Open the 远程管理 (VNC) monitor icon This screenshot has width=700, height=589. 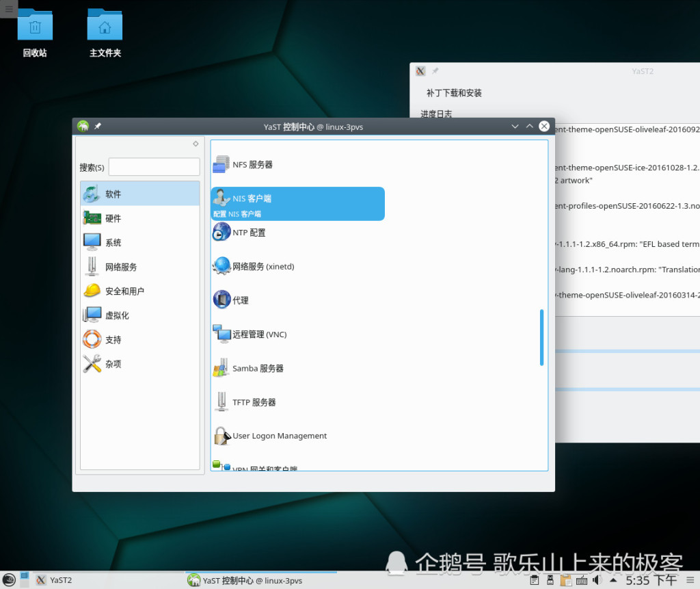coord(221,335)
